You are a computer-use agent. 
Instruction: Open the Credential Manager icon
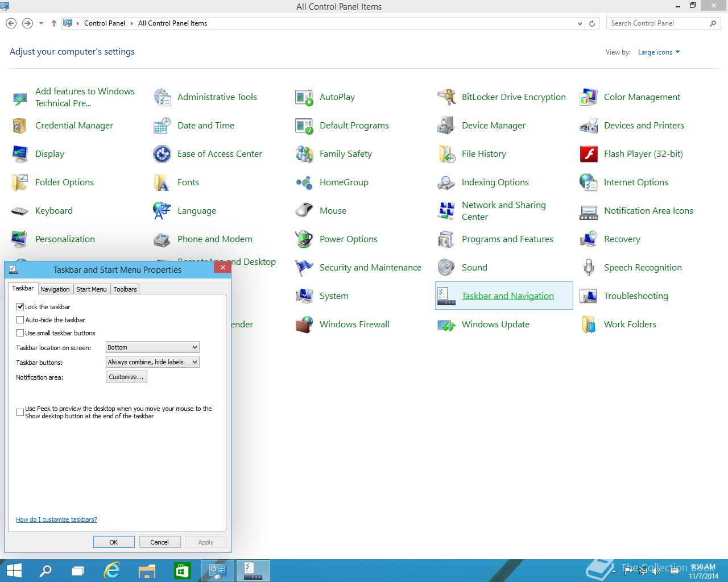click(20, 126)
